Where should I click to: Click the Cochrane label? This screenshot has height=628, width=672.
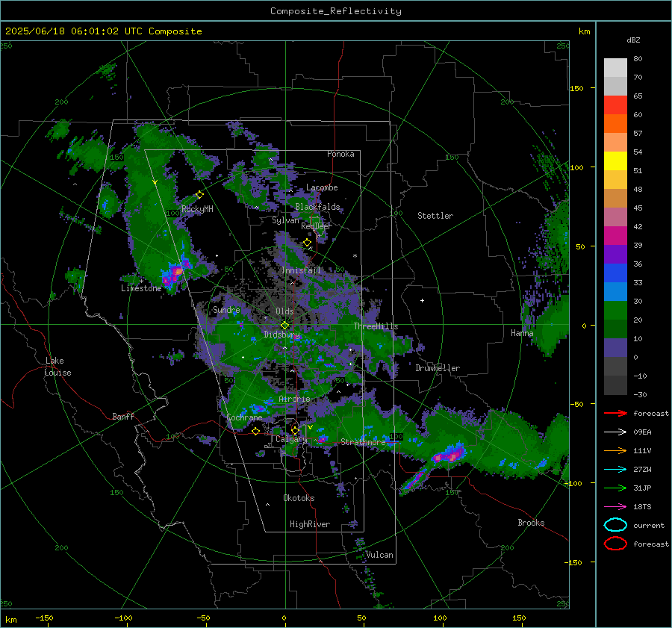(244, 417)
